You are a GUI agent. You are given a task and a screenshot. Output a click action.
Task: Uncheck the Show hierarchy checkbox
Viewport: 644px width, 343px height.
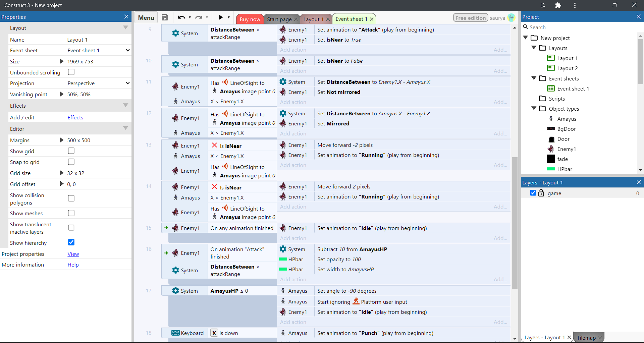tap(71, 242)
